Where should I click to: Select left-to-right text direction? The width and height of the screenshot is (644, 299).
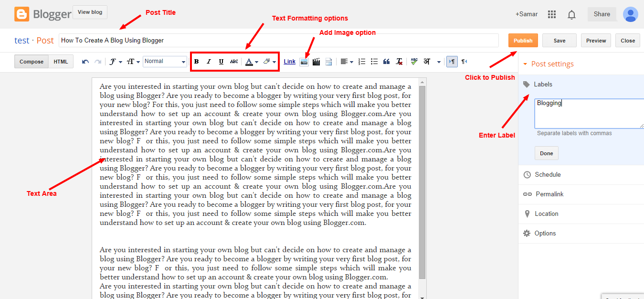coord(452,62)
